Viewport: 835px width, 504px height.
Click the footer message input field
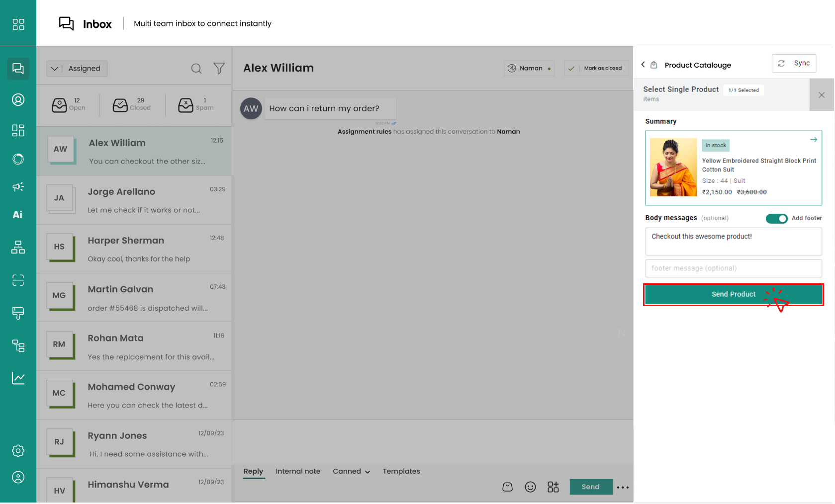[x=733, y=268]
